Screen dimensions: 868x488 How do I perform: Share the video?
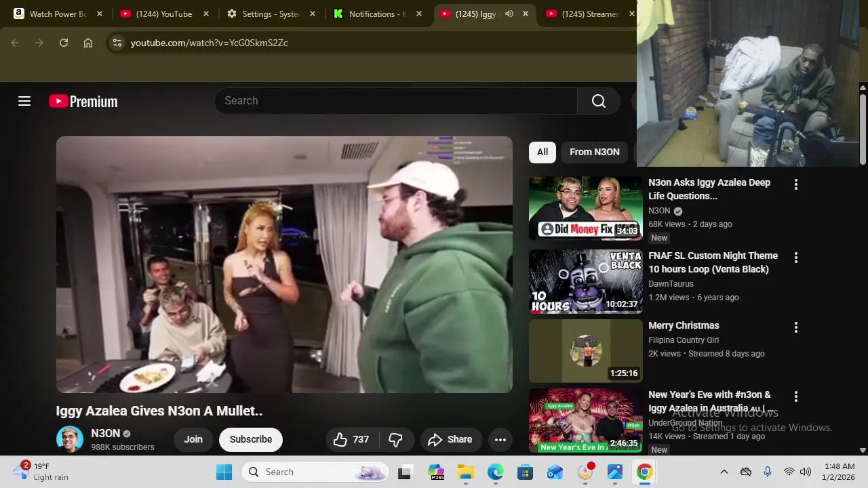coord(451,439)
